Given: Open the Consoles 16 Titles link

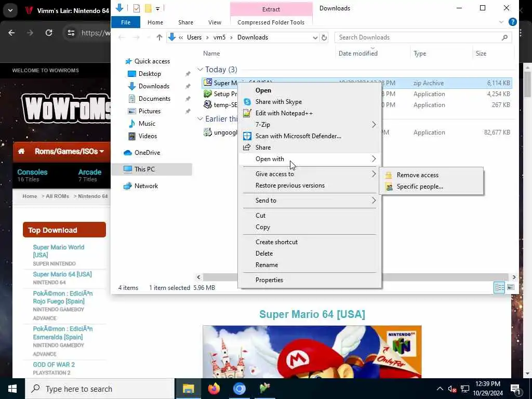Looking at the screenshot, I should 32,175.
